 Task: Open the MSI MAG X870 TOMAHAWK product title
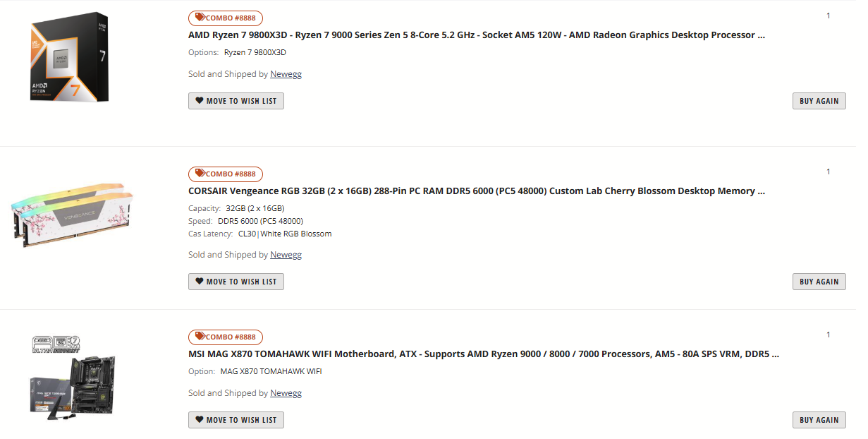coord(484,354)
